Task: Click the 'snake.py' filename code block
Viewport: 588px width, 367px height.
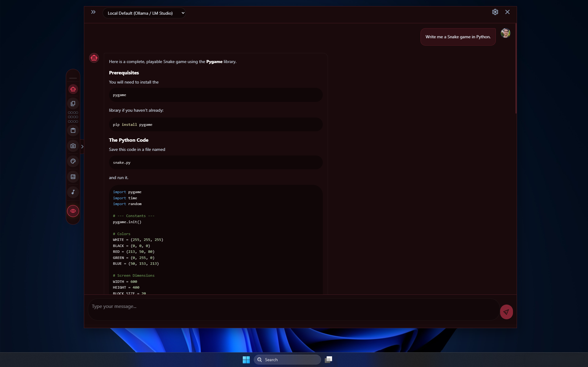Action: click(x=216, y=163)
